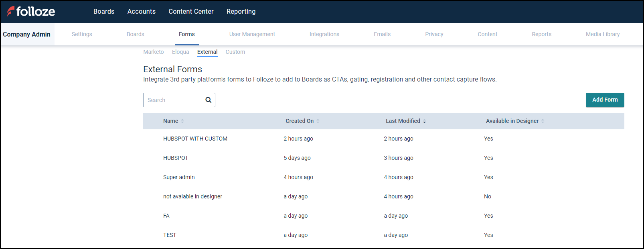Toggle Last Modified sort arrow
The image size is (644, 249).
[x=424, y=121]
